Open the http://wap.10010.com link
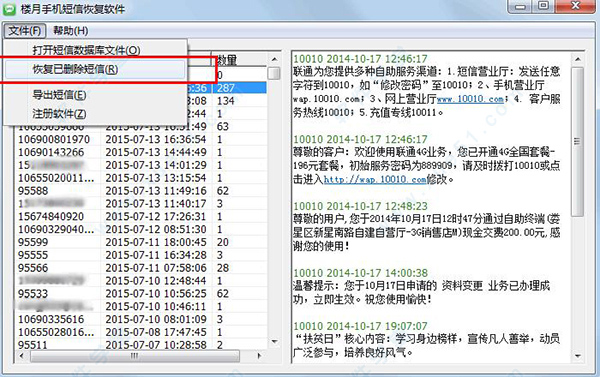The width and height of the screenshot is (600, 377). coord(375,179)
